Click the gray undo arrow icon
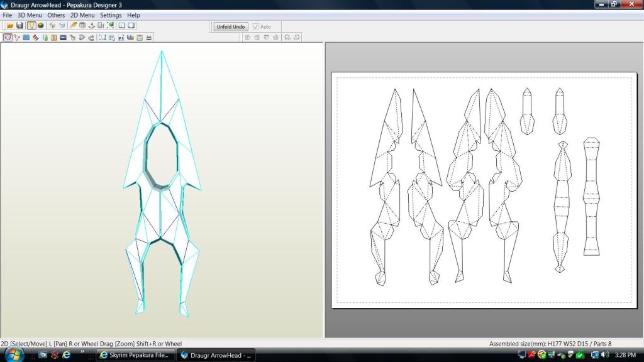This screenshot has height=362, width=644. (82, 37)
